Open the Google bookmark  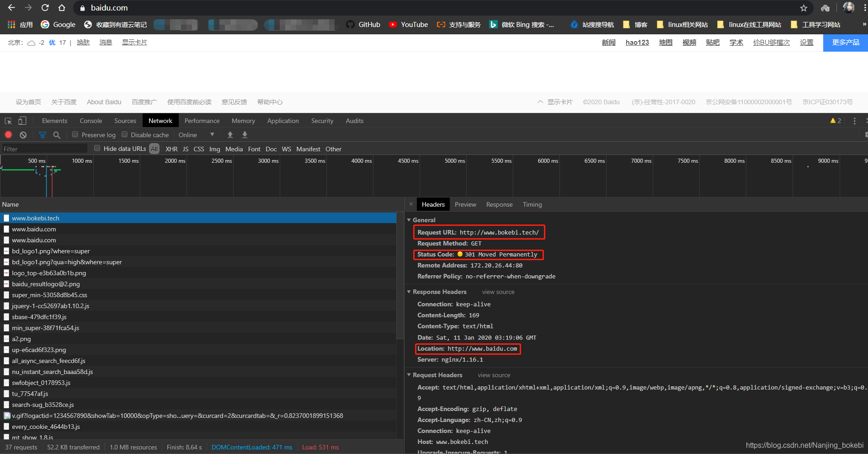pyautogui.click(x=58, y=25)
